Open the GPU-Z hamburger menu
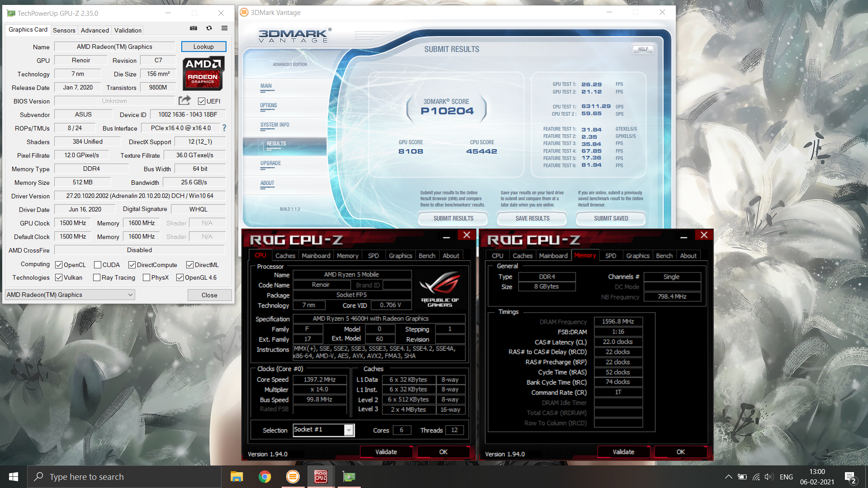The width and height of the screenshot is (868, 488). point(224,28)
